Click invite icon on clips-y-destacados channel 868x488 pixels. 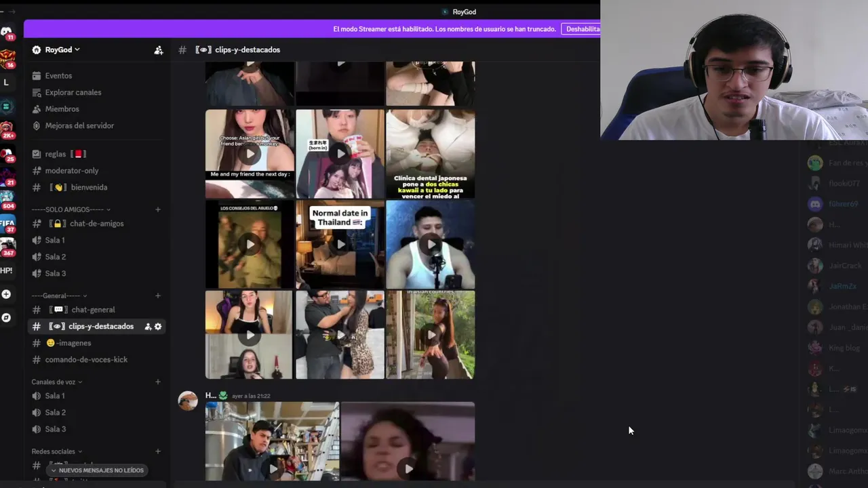(x=148, y=327)
